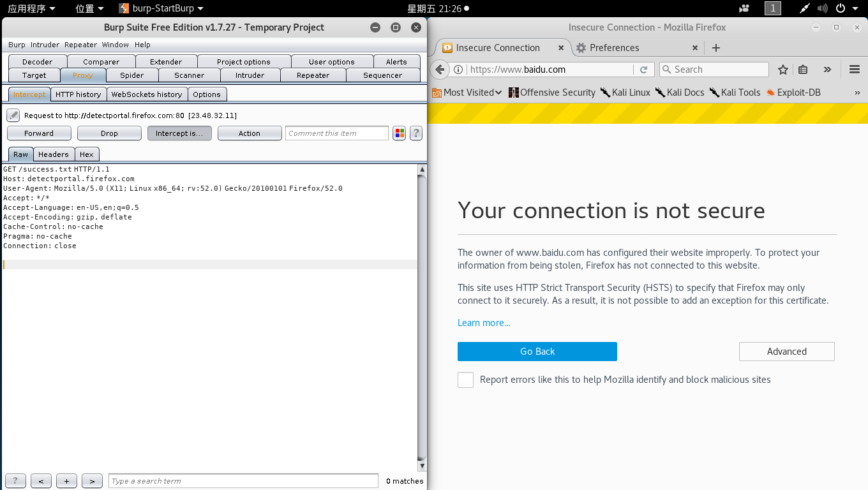Show more toolbar items chevron in Firefox
The width and height of the screenshot is (868, 490).
pos(828,70)
